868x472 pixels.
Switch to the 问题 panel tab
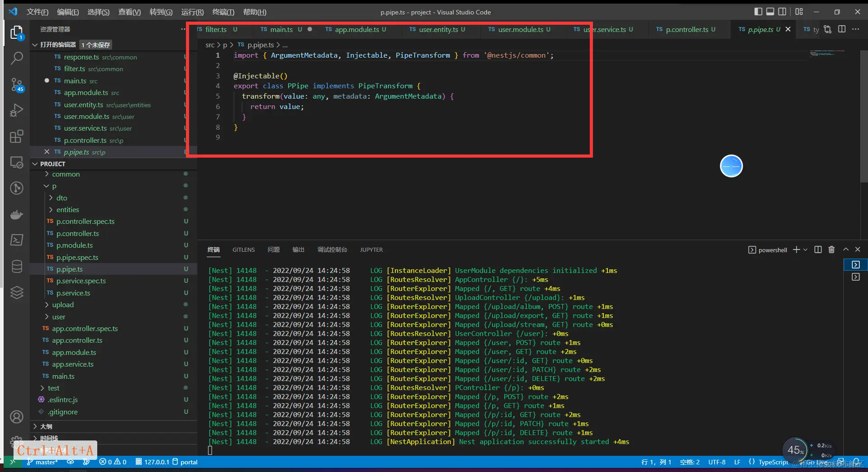click(274, 250)
